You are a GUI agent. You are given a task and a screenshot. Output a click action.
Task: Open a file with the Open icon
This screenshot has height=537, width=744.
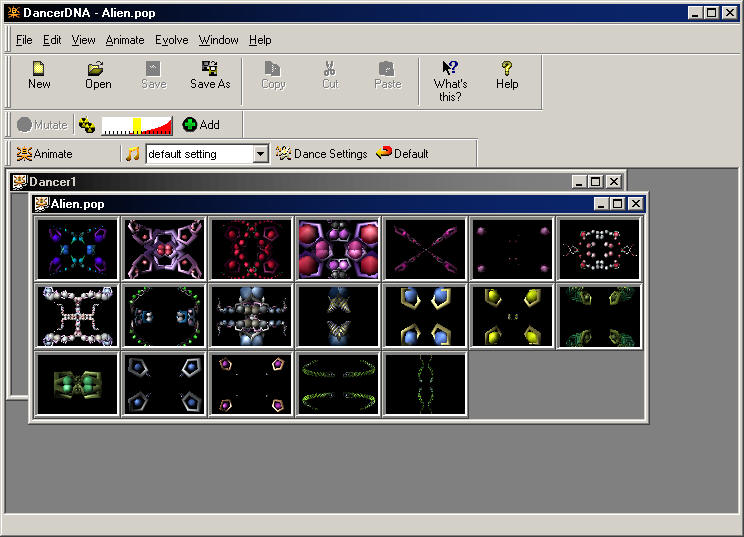click(96, 69)
